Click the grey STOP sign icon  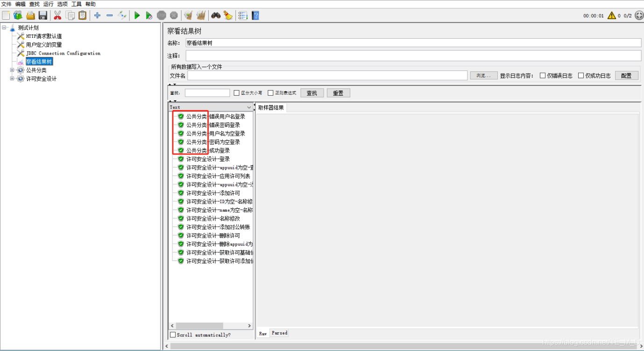pos(161,15)
